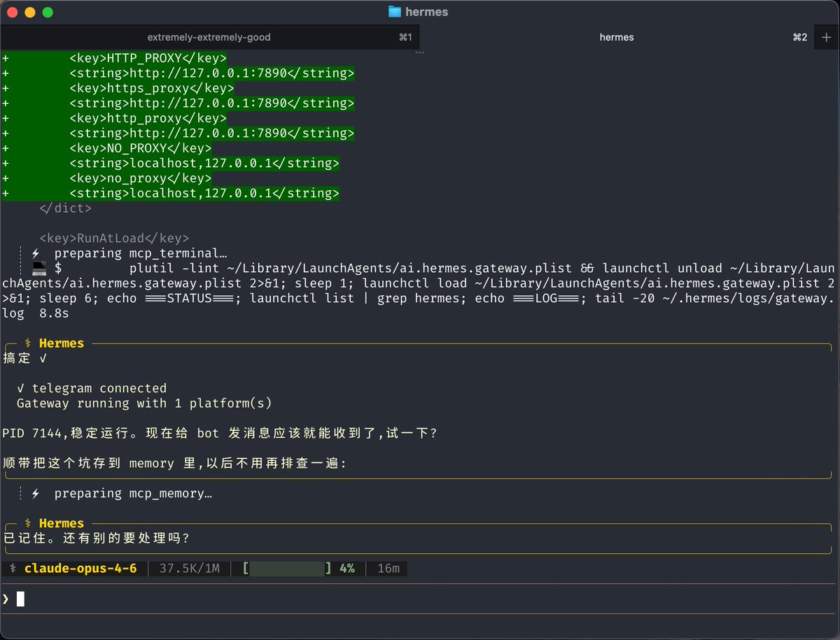Screen dimensions: 840x640
Task: Click the "preparing mcp_terminal…" text
Action: (141, 253)
